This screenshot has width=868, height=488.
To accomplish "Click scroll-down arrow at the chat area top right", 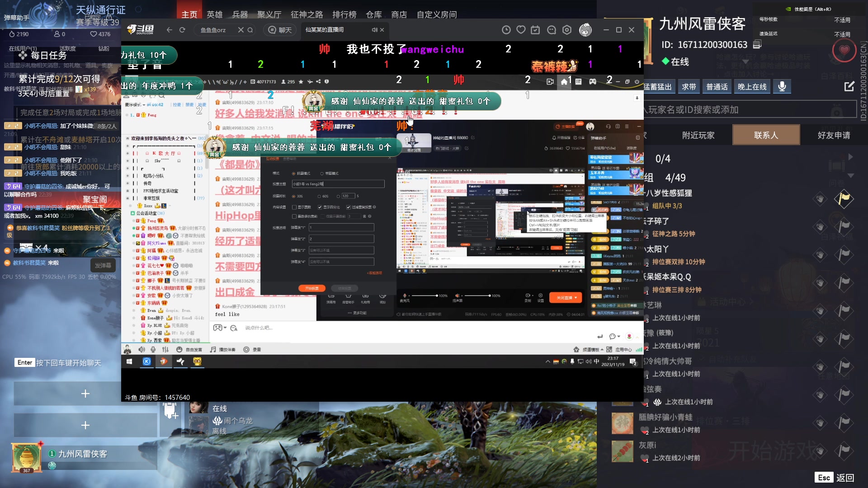I will [x=637, y=98].
